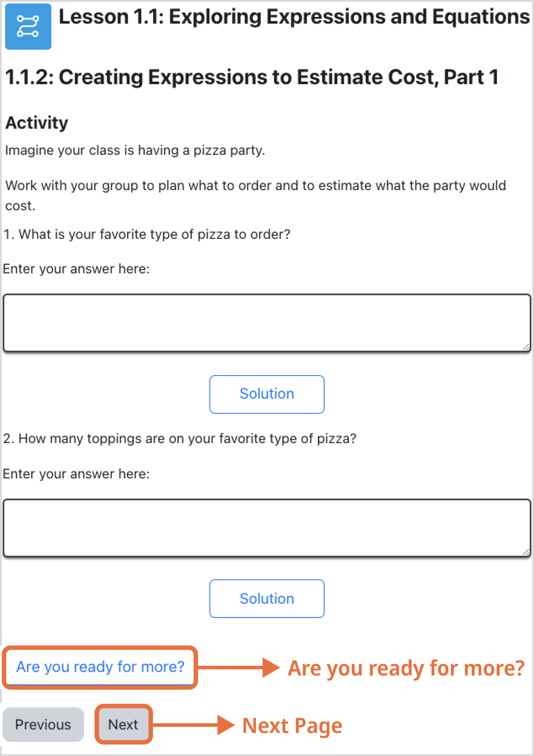The image size is (534, 756).
Task: Click the "Imagine your class" pizza party sentence
Action: pyautogui.click(x=135, y=151)
